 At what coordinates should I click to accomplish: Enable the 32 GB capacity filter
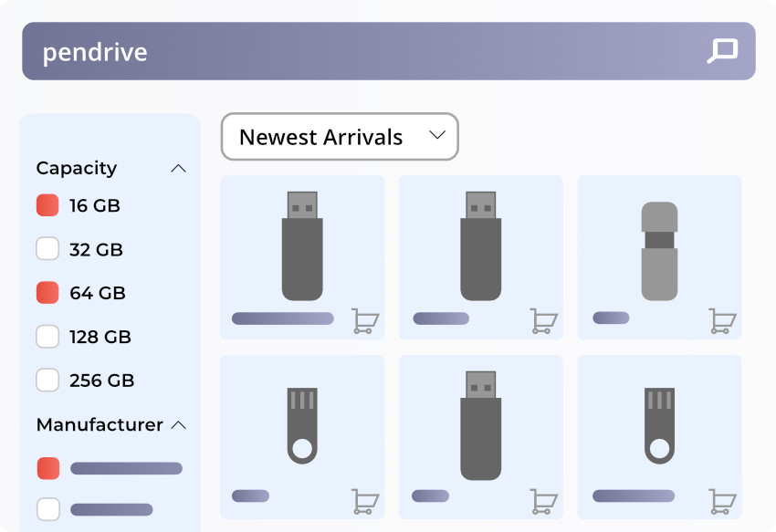coord(47,249)
